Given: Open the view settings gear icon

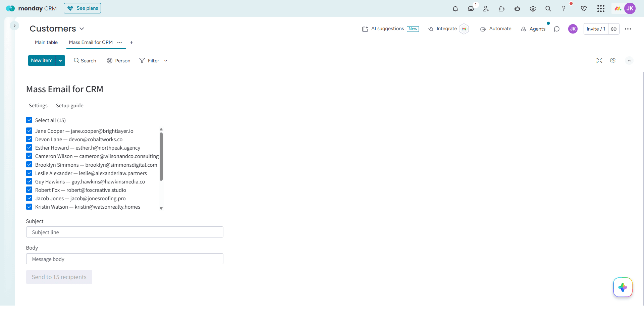Looking at the screenshot, I should pyautogui.click(x=613, y=60).
